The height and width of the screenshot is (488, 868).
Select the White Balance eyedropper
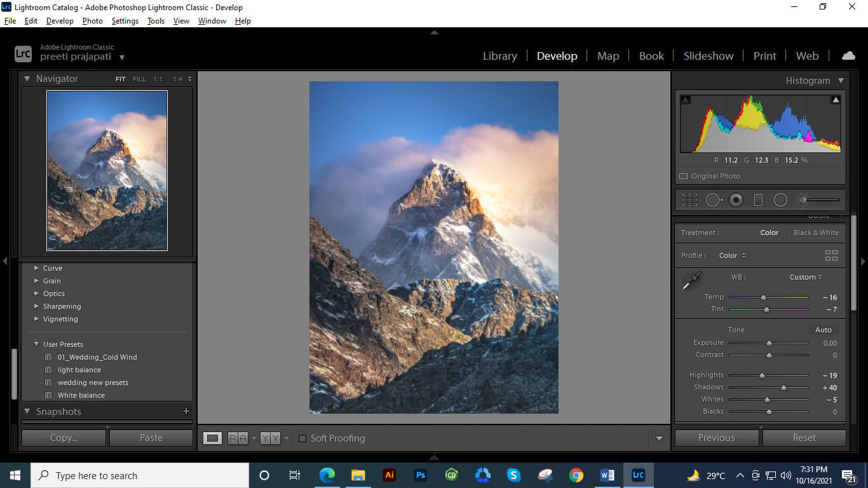pos(691,281)
